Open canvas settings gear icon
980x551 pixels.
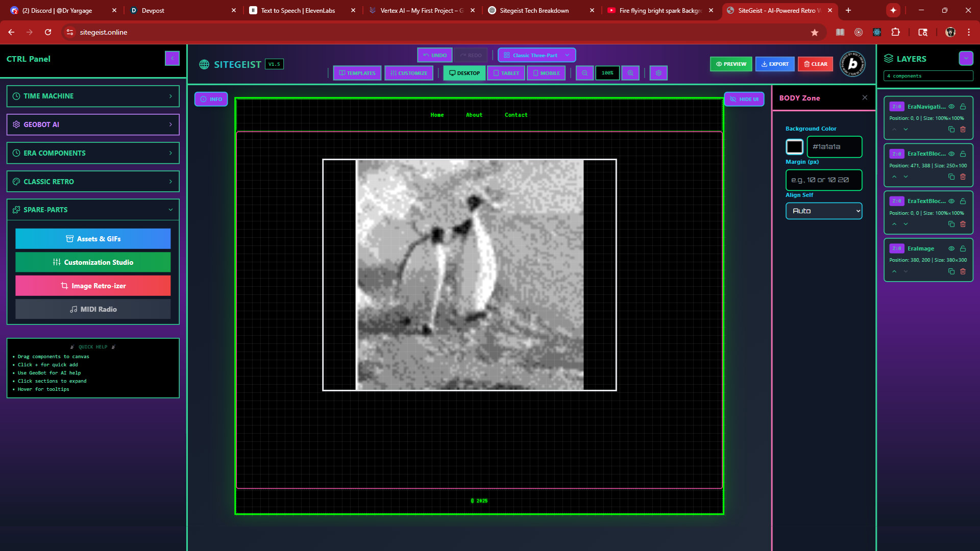coord(658,73)
